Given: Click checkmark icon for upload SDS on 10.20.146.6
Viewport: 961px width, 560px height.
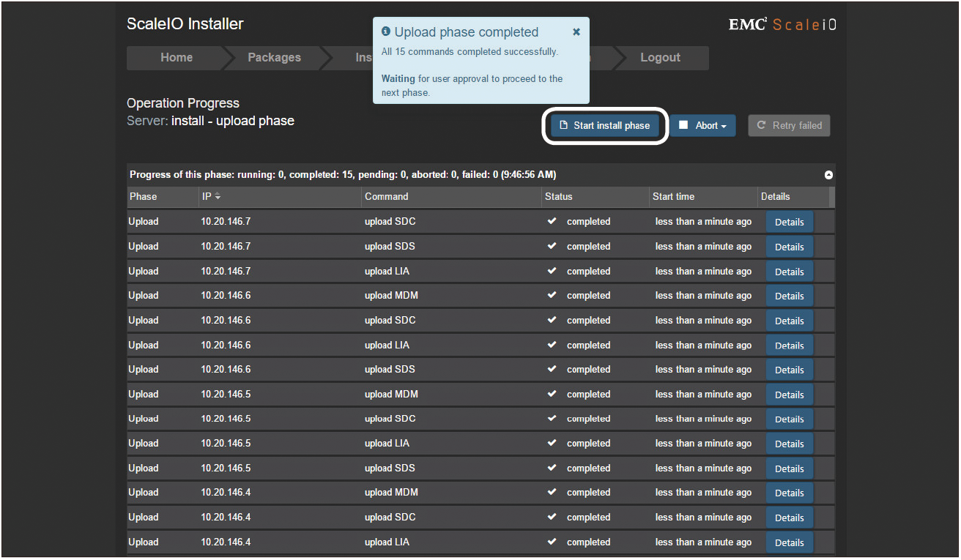Looking at the screenshot, I should (552, 369).
